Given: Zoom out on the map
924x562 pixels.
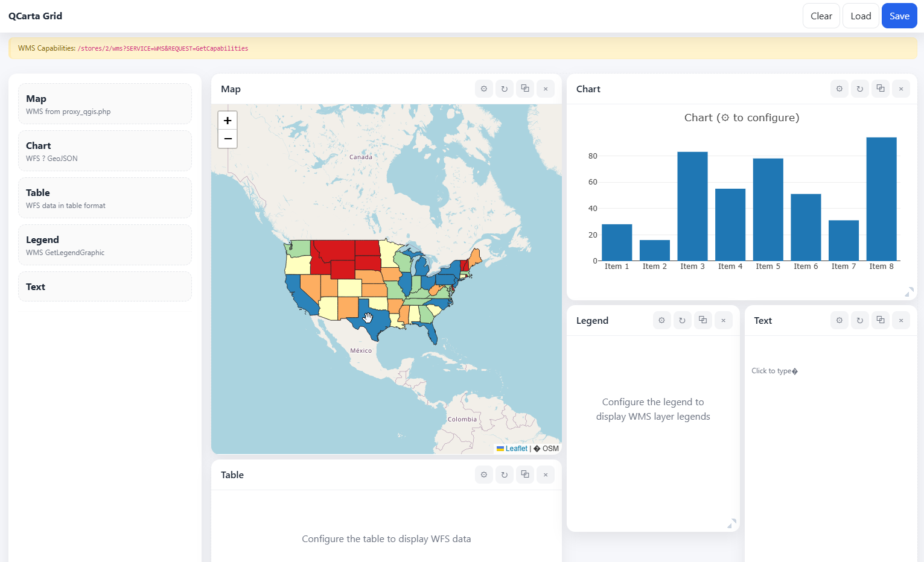Looking at the screenshot, I should [x=228, y=139].
